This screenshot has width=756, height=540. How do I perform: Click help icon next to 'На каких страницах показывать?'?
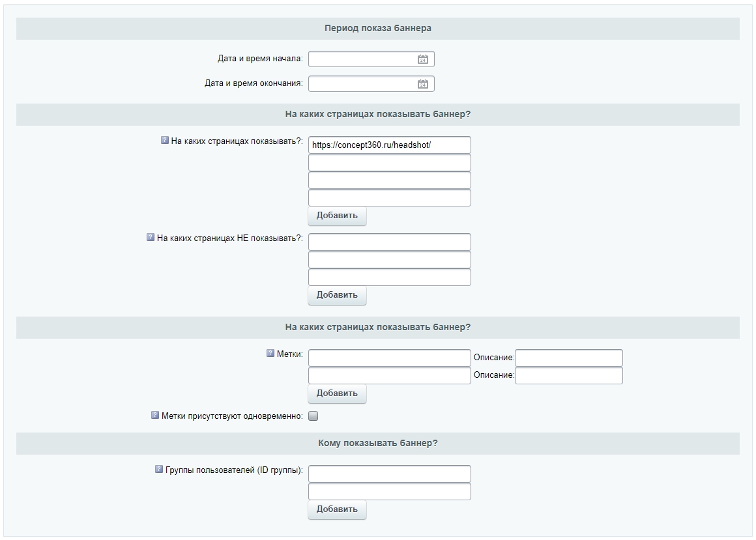[165, 140]
